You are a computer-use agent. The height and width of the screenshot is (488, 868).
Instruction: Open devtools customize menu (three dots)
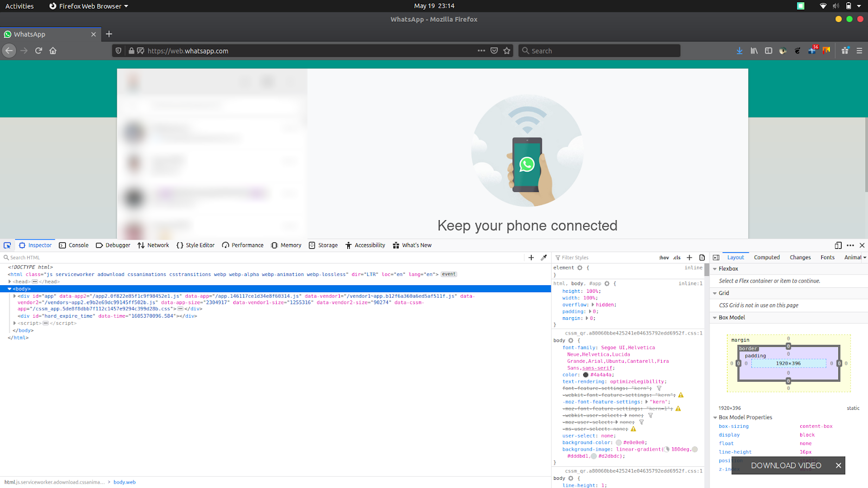850,246
